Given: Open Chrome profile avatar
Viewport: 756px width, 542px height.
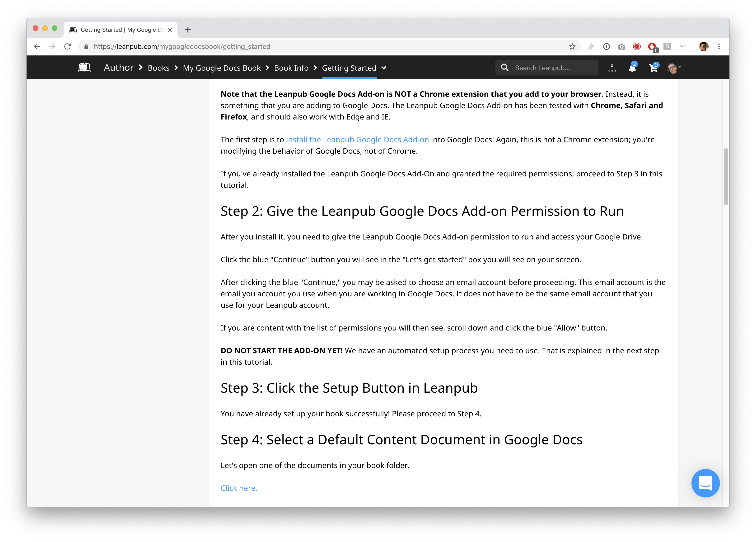Looking at the screenshot, I should pos(704,47).
